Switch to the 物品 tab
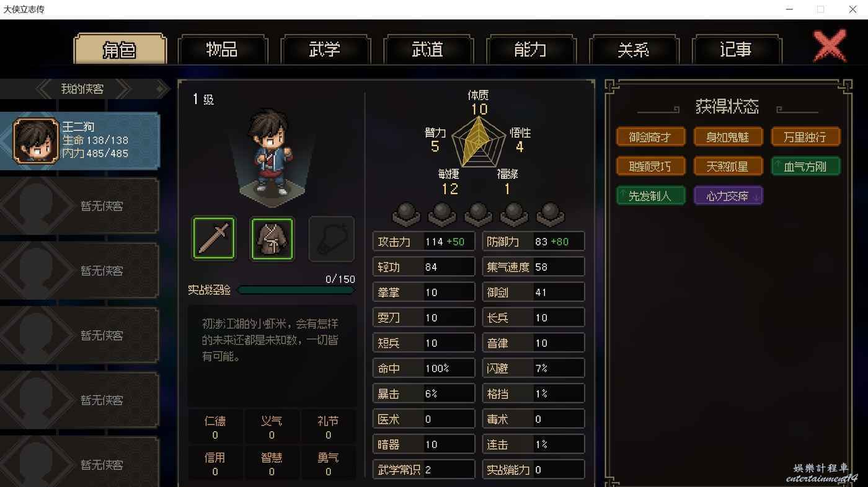This screenshot has height=487, width=868. pos(223,50)
